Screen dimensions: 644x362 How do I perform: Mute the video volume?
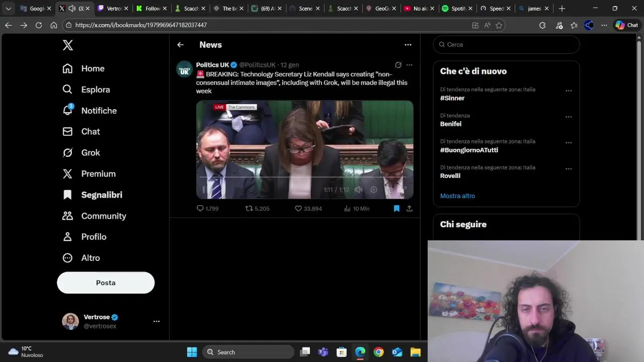point(358,190)
